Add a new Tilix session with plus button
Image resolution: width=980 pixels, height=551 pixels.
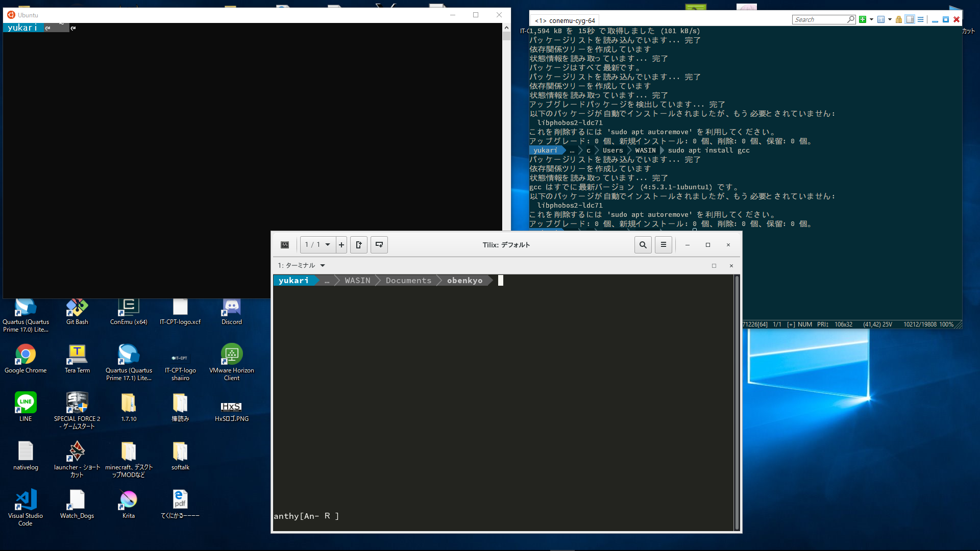(x=341, y=245)
